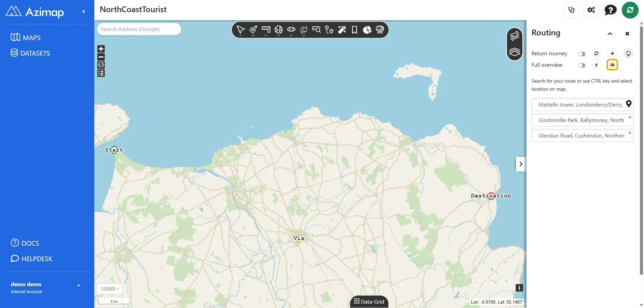The image size is (644, 308).
Task: Collapse the Routing panel with chevron
Action: [610, 34]
